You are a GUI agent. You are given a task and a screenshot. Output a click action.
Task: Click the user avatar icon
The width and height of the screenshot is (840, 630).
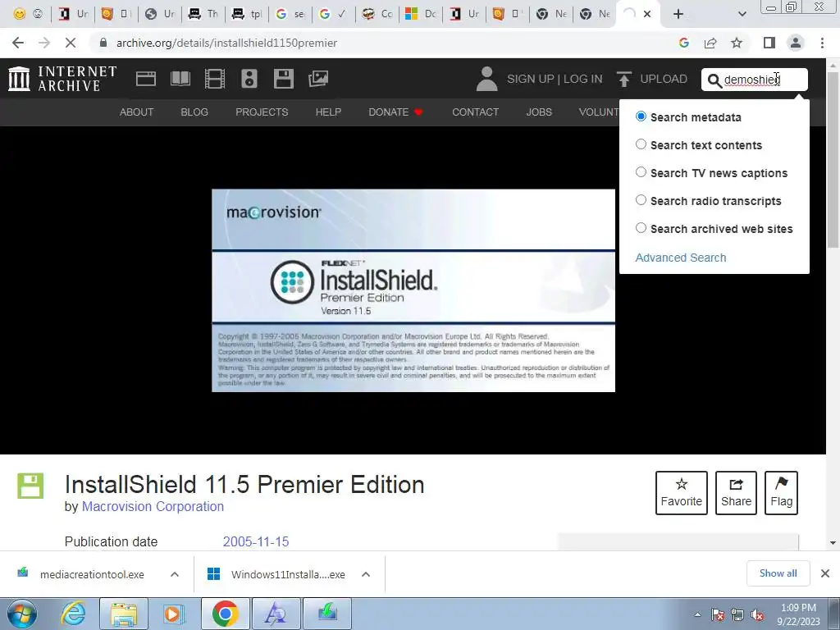[486, 79]
